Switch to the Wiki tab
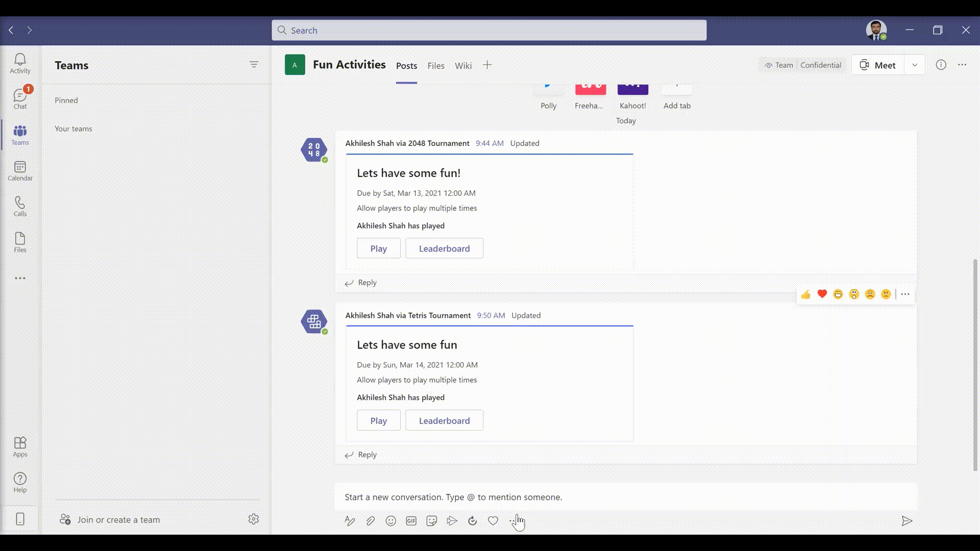Screen dimensions: 980x551 (463, 66)
